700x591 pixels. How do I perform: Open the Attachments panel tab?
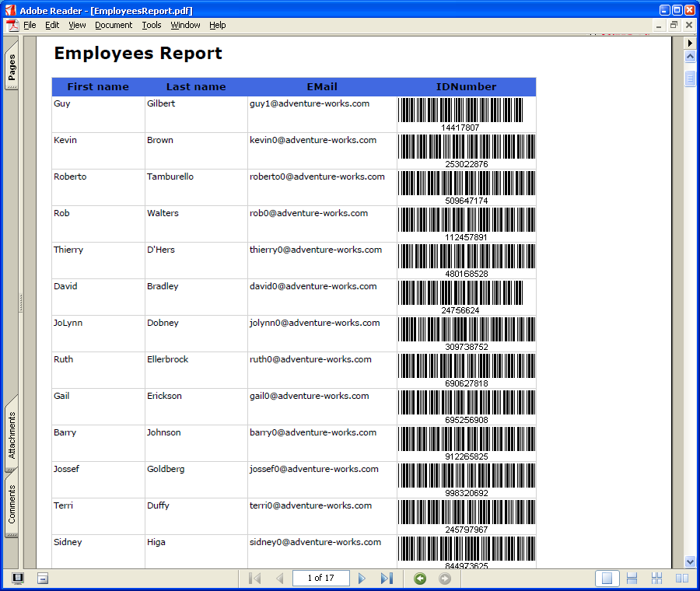(x=12, y=435)
